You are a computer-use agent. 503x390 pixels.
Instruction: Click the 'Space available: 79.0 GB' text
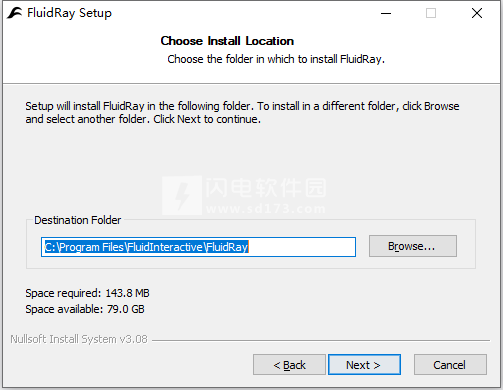[x=85, y=309]
